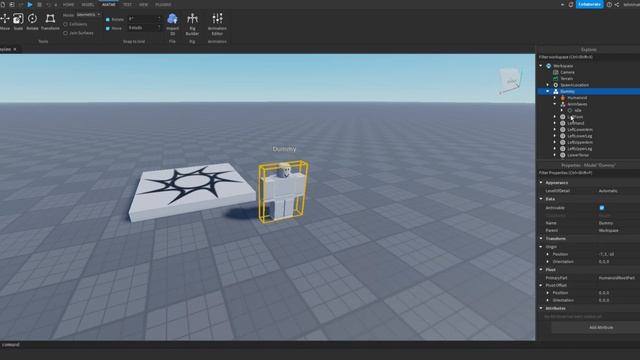Click the Terrain icon in Explorer
Image resolution: width=640 pixels, height=360 pixels.
coord(556,78)
